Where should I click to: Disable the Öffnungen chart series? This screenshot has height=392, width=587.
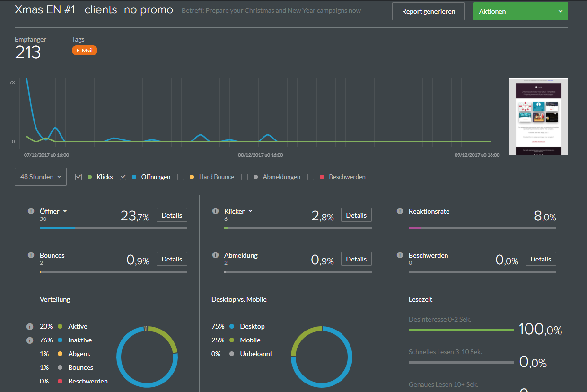coord(123,177)
